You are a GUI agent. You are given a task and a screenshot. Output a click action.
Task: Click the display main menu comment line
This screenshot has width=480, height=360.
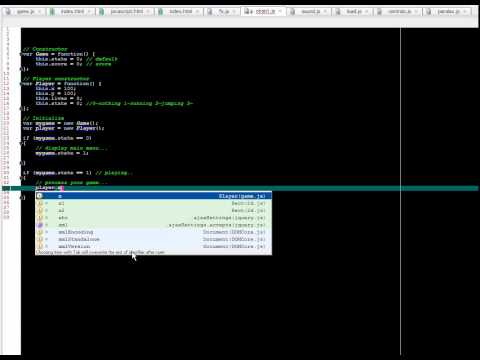point(71,148)
